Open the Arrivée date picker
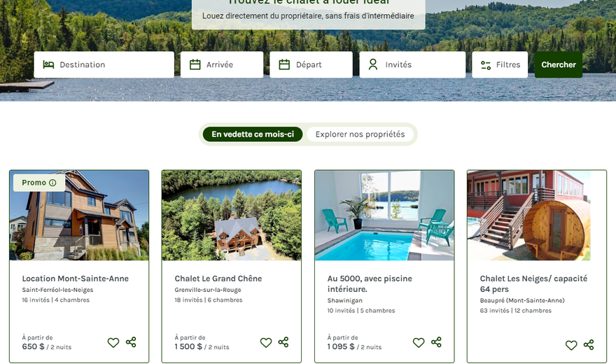The height and width of the screenshot is (364, 616). coord(222,65)
